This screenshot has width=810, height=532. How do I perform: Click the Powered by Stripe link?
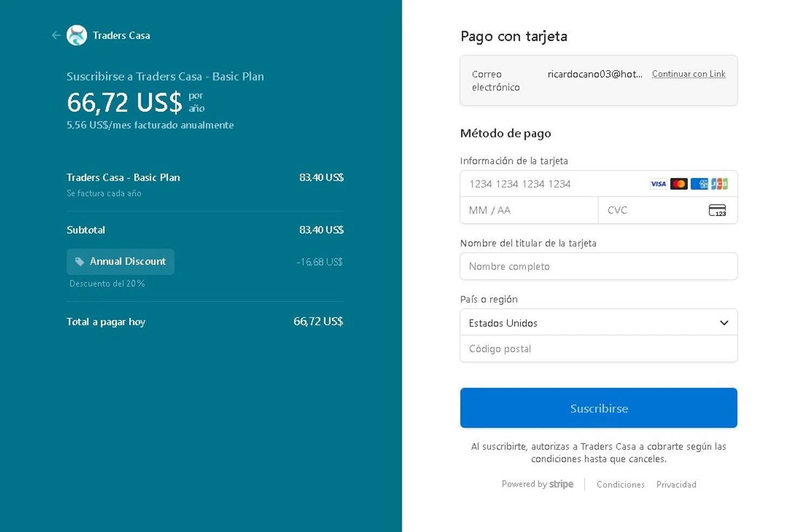(537, 484)
